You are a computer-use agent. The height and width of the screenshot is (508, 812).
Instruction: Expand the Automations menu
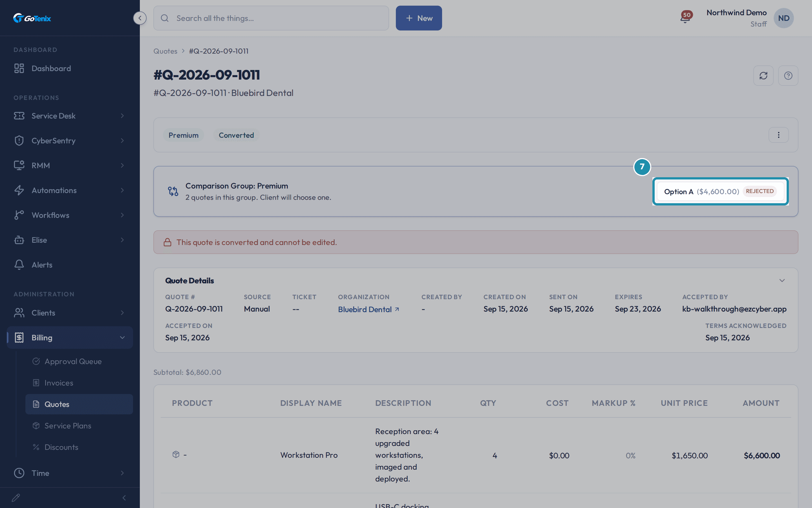(x=70, y=190)
